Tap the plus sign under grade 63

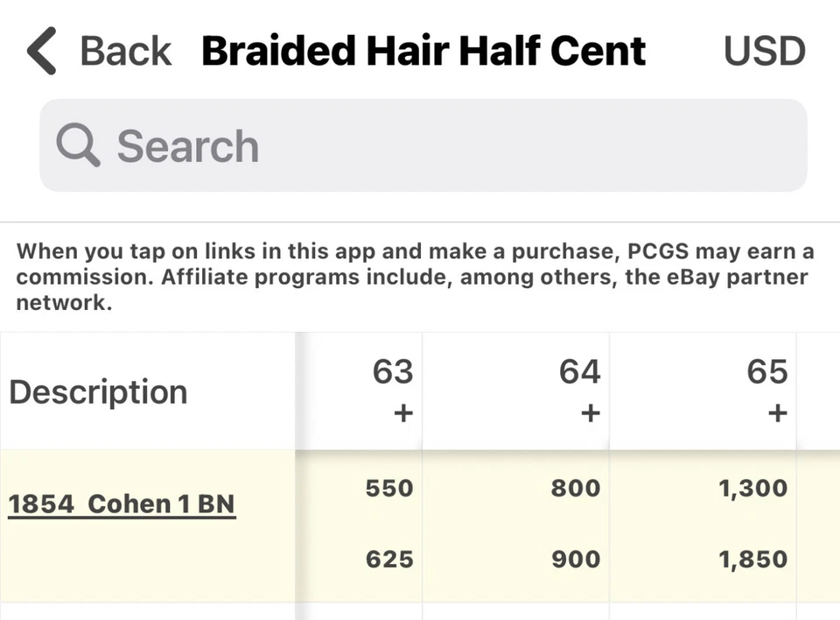[x=402, y=412]
